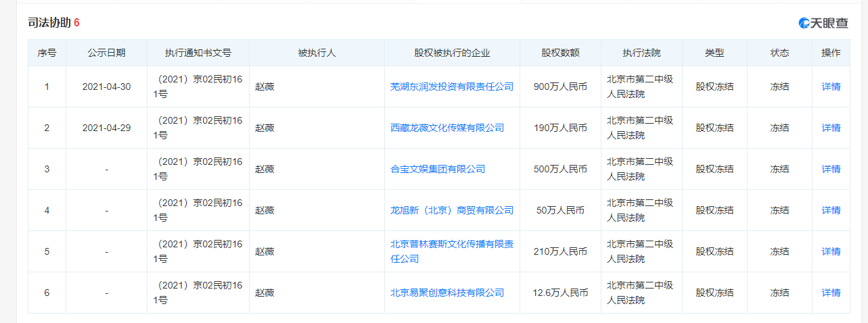Viewport: 868px width, 323px height.
Task: Open 详情 for 芜湖东润发投资有限责任公司 row
Action: pos(831,86)
